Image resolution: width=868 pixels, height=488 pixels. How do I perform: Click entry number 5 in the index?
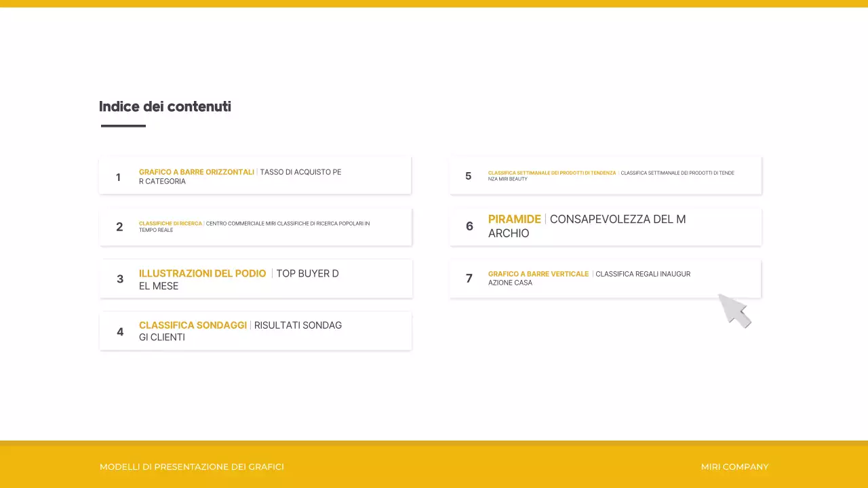(468, 176)
